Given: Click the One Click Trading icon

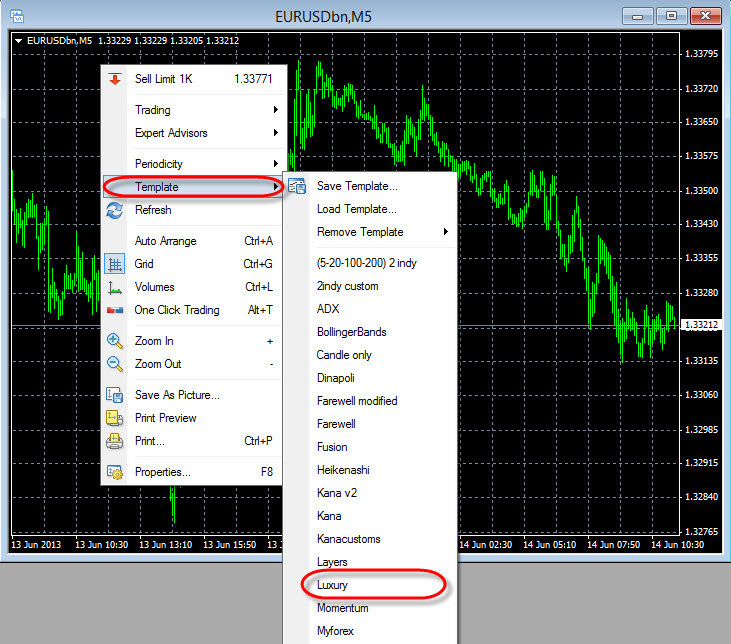Looking at the screenshot, I should coord(115,310).
